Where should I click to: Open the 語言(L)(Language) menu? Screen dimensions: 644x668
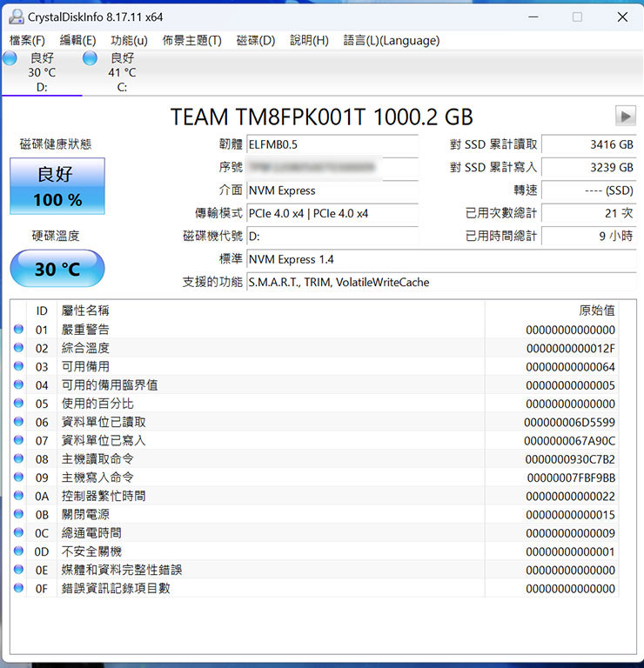(392, 41)
